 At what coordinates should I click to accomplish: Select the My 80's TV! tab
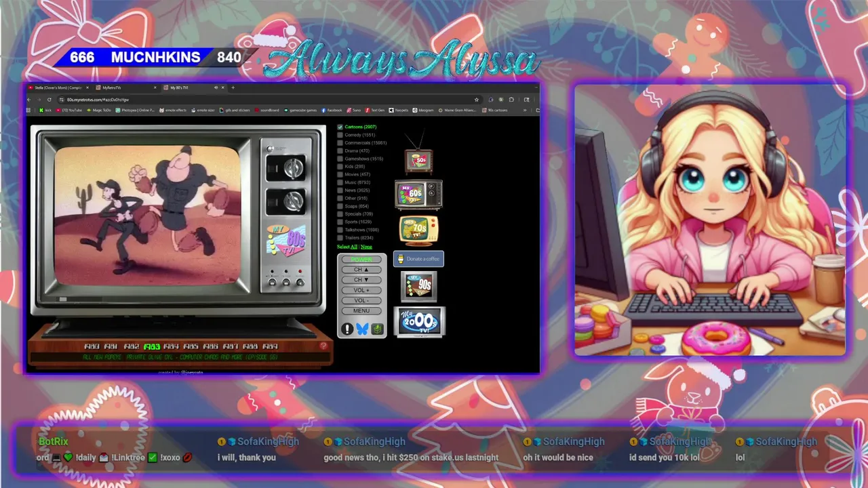coord(194,87)
